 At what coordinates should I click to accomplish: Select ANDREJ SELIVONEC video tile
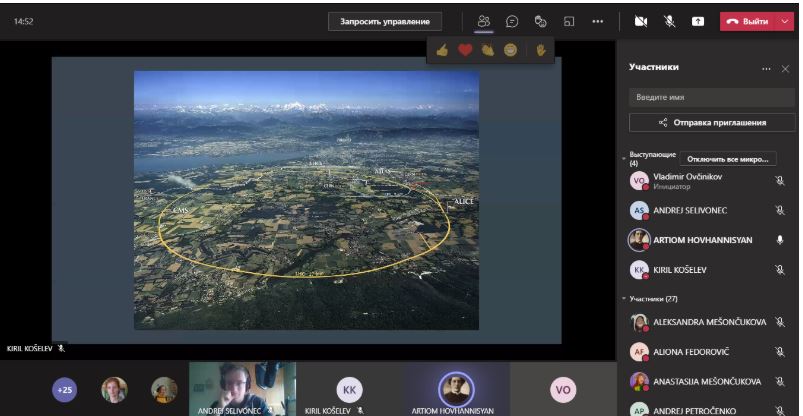point(242,389)
